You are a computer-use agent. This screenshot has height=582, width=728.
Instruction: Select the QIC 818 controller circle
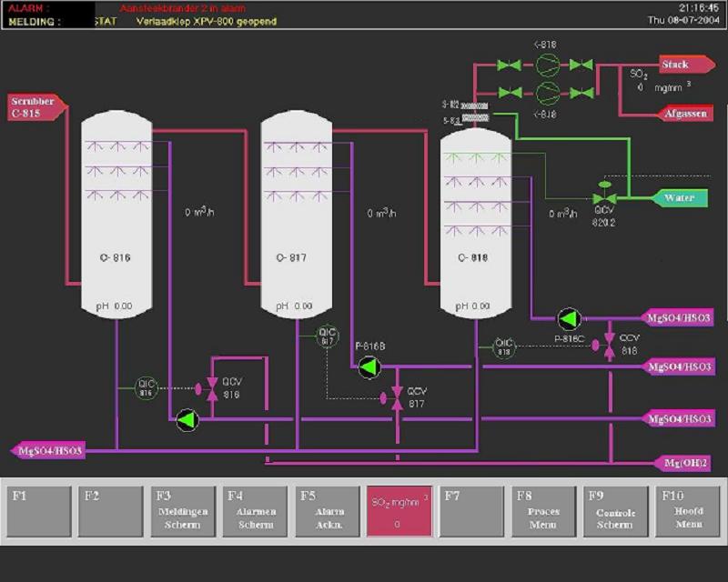click(505, 346)
